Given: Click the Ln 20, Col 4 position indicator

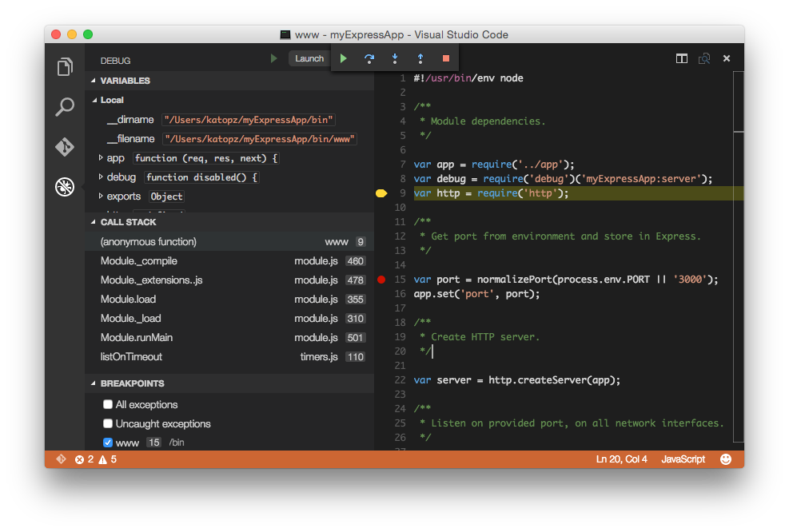Looking at the screenshot, I should [x=621, y=459].
